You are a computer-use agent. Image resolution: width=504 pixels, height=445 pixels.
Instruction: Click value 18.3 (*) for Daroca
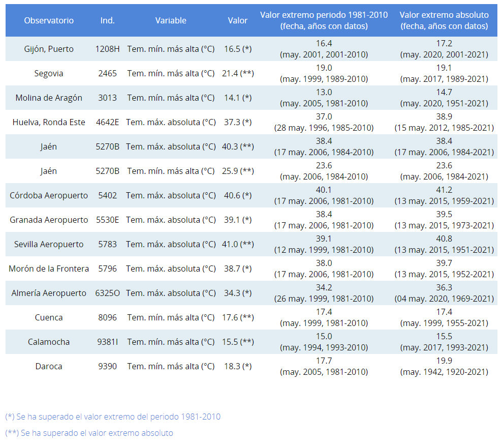click(x=238, y=367)
